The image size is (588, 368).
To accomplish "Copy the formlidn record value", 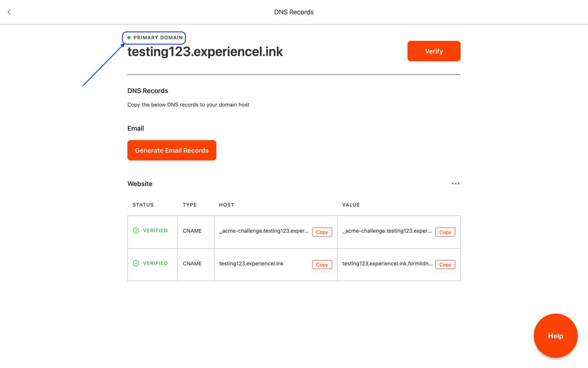I will tap(445, 265).
